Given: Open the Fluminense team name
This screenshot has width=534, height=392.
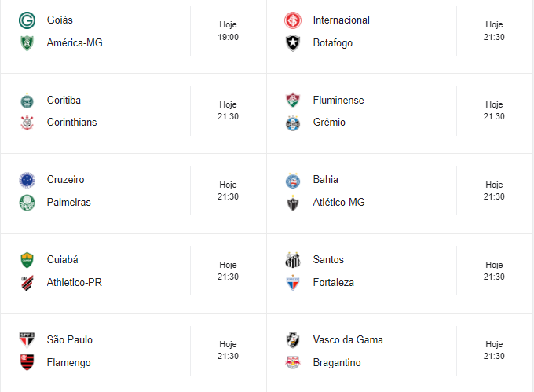Looking at the screenshot, I should click(338, 100).
